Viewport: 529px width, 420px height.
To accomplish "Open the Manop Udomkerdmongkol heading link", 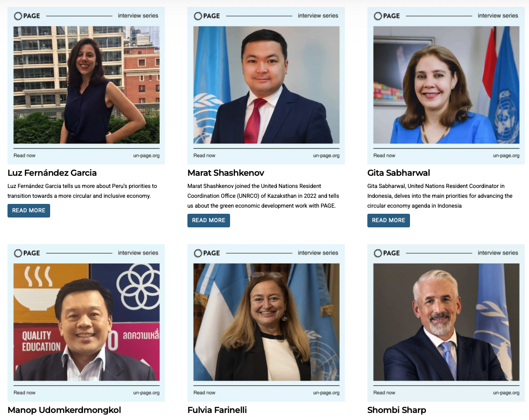I will tap(64, 410).
